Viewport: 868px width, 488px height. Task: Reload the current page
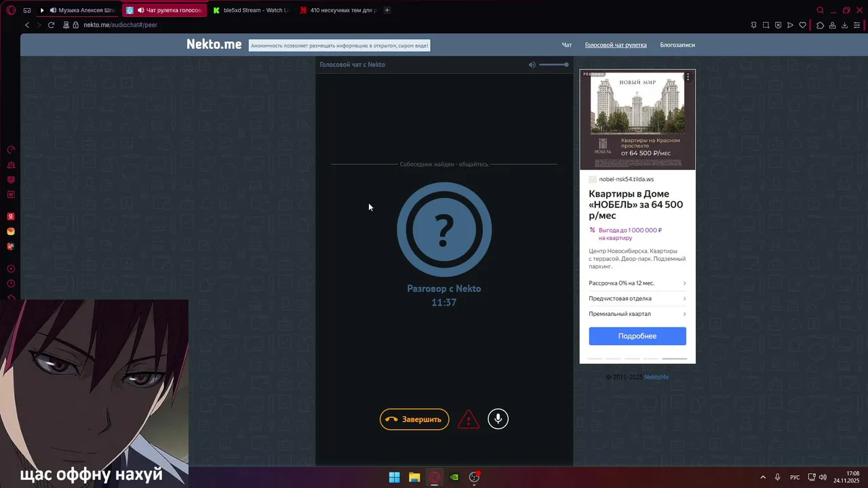click(51, 25)
